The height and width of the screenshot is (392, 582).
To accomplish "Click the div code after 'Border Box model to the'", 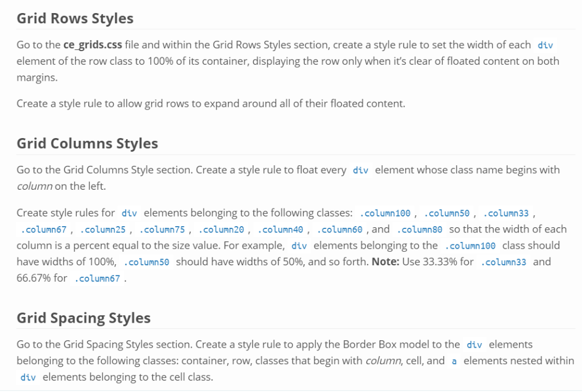I will click(474, 345).
